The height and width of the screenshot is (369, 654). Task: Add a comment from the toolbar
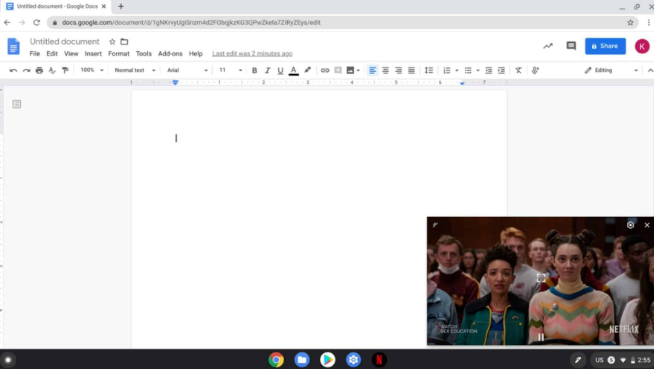click(338, 70)
